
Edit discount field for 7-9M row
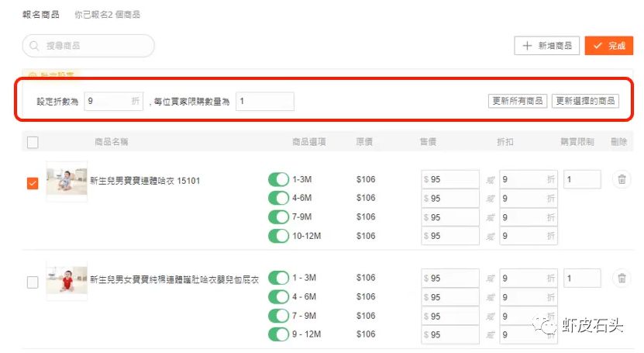point(529,217)
